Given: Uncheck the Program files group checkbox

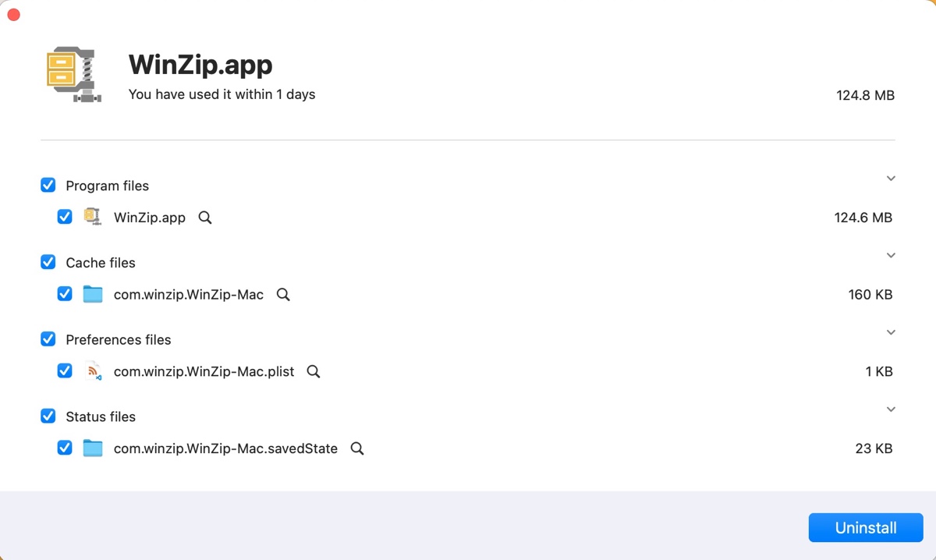Looking at the screenshot, I should coord(48,186).
